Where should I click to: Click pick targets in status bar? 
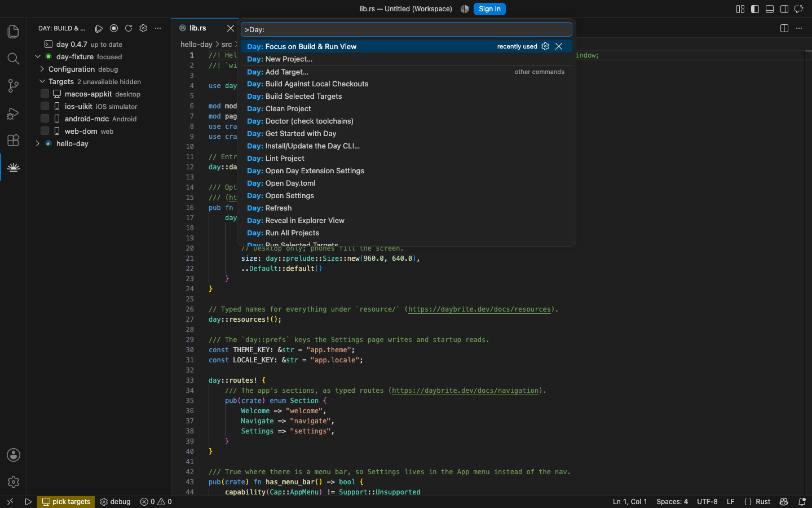[66, 502]
